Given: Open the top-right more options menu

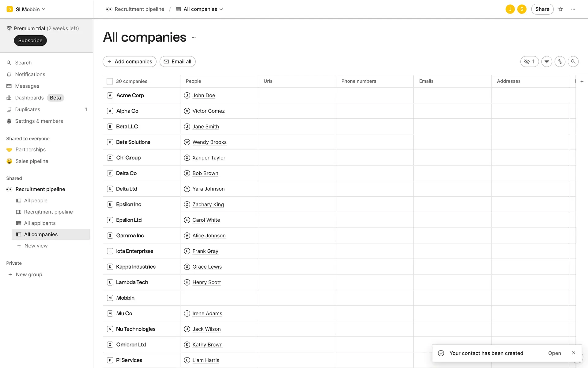Looking at the screenshot, I should click(x=573, y=9).
